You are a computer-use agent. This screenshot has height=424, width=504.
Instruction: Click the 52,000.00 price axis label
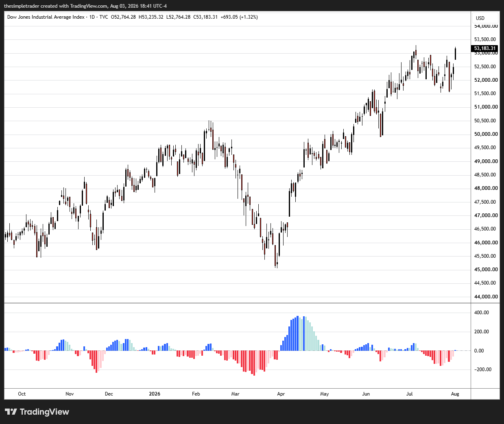pos(486,80)
